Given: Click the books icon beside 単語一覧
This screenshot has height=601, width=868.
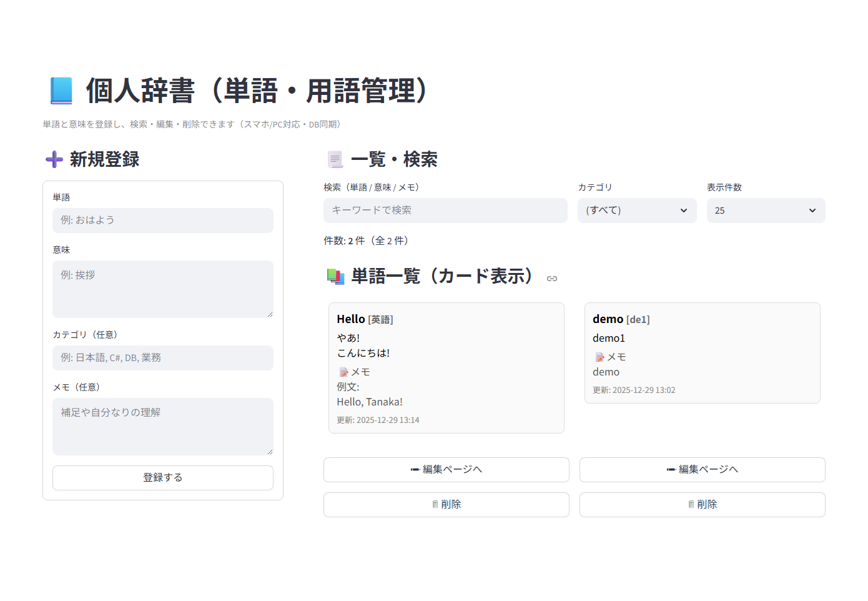Looking at the screenshot, I should click(x=335, y=276).
